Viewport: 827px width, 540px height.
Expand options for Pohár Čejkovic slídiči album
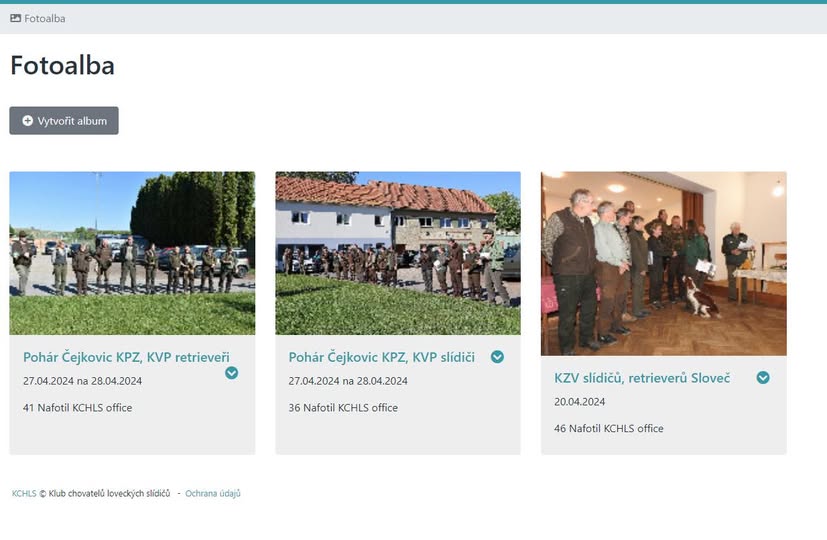(497, 357)
